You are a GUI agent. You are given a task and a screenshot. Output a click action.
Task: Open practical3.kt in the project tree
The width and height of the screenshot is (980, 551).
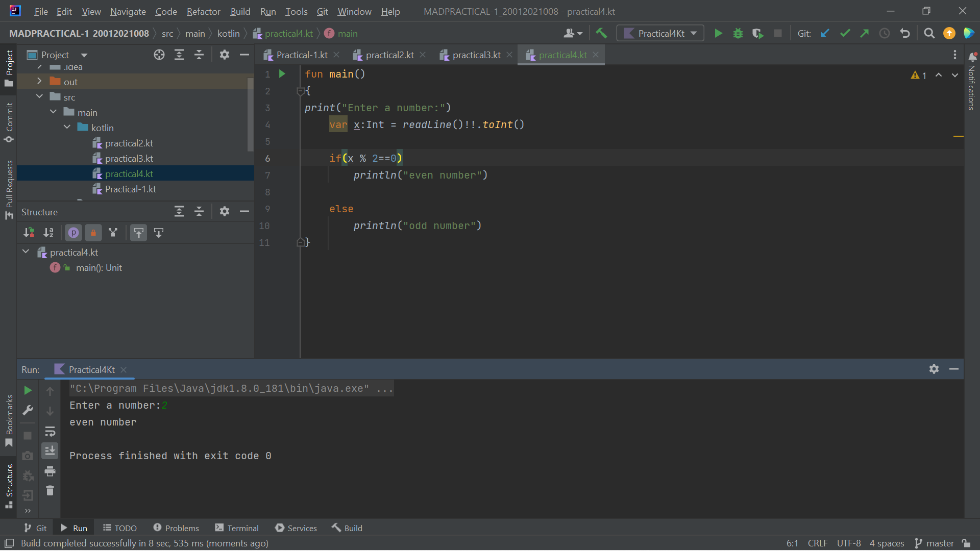click(129, 159)
